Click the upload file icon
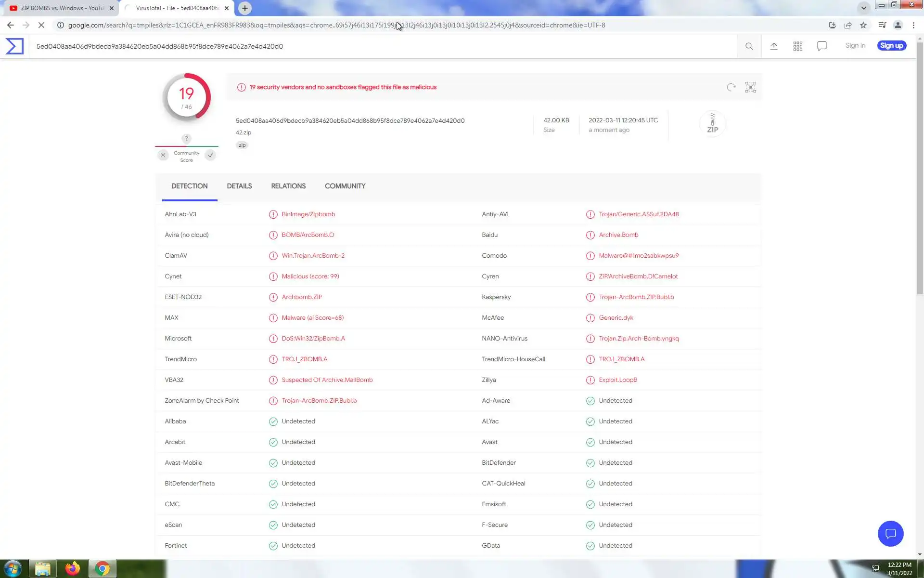 click(x=774, y=46)
